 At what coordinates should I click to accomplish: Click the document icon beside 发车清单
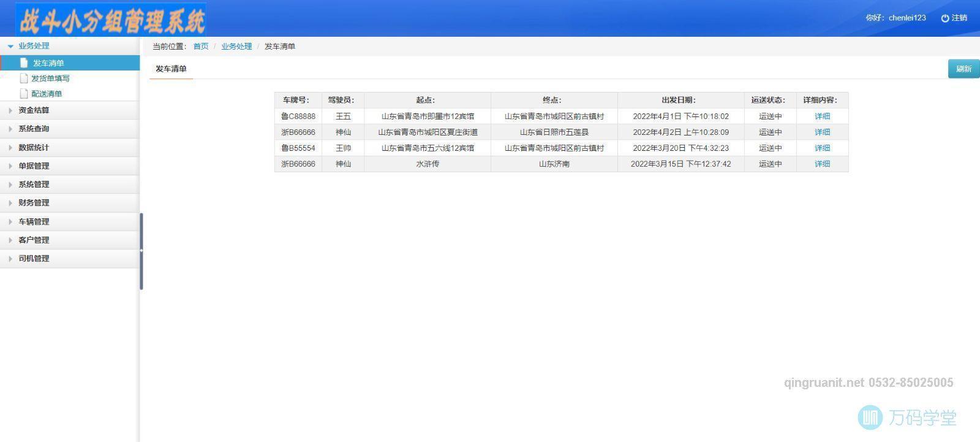click(x=24, y=63)
